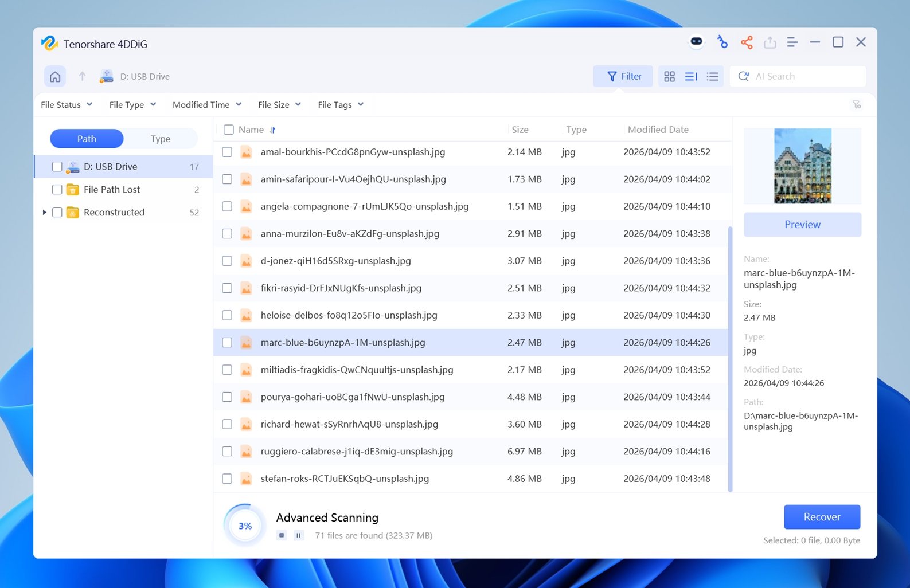
Task: Open the File Type dropdown
Action: coord(132,105)
